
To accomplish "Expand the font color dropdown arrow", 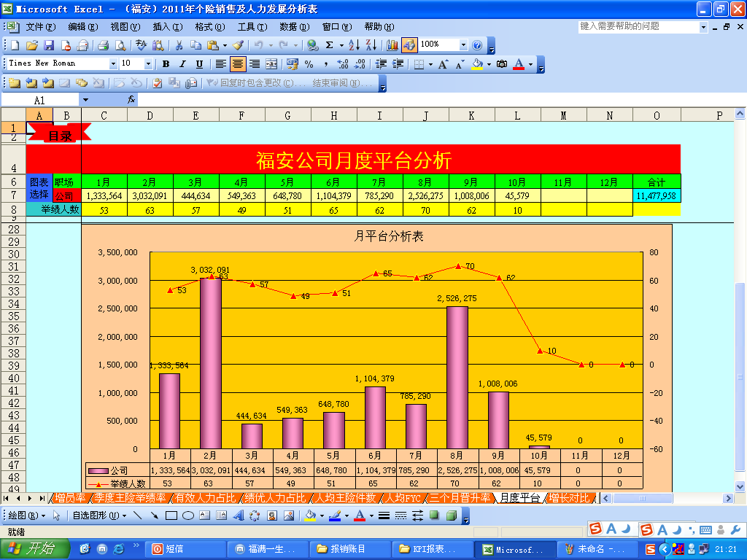I will click(x=530, y=64).
